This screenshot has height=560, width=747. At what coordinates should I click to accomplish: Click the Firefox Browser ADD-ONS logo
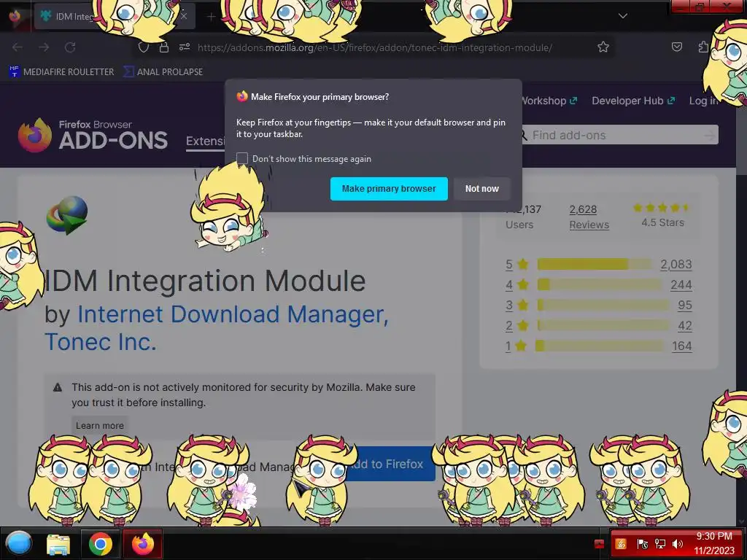point(93,135)
